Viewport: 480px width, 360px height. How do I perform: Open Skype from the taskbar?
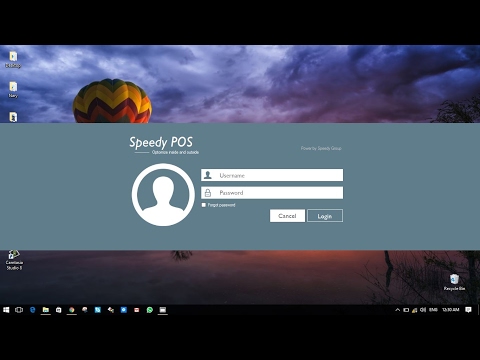point(98,310)
